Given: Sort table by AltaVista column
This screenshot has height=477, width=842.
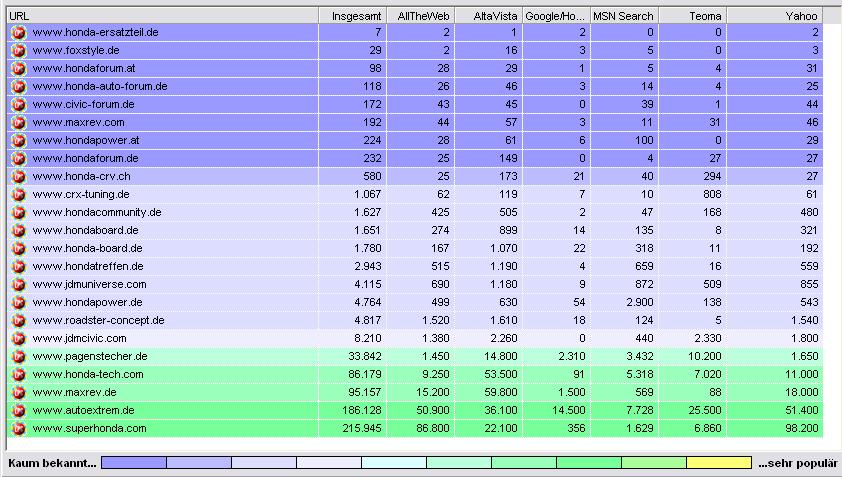Looking at the screenshot, I should pyautogui.click(x=488, y=16).
